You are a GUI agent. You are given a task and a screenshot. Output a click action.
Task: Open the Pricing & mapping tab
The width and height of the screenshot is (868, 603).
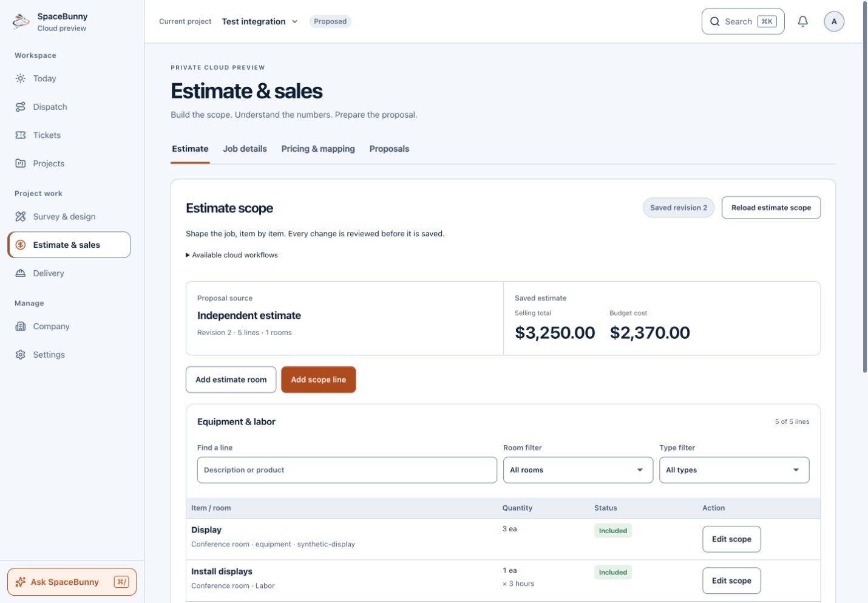[318, 149]
